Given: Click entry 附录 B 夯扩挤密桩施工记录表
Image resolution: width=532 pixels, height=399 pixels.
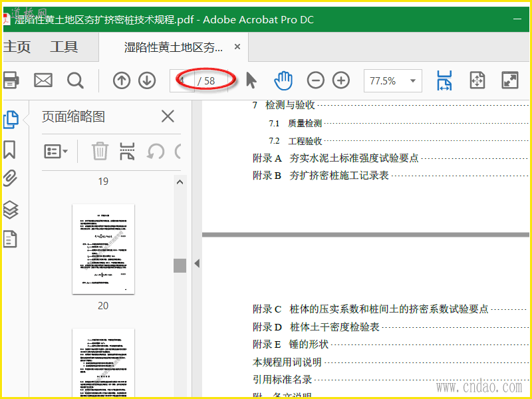Looking at the screenshot, I should coord(321,176).
